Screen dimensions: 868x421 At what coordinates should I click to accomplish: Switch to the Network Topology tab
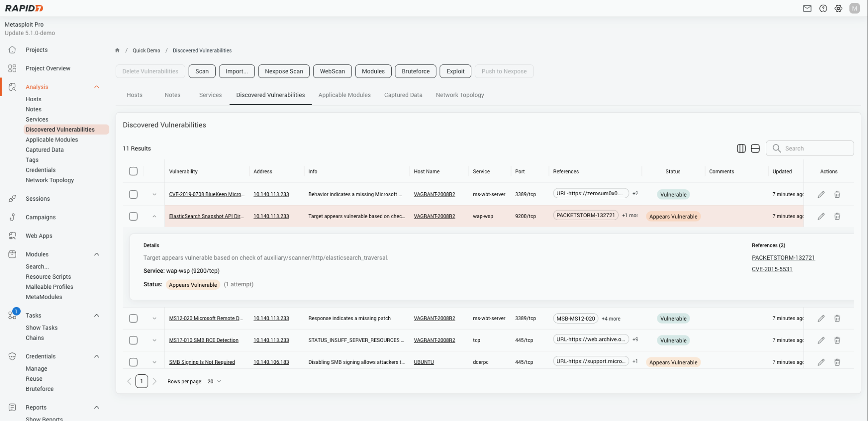point(460,95)
